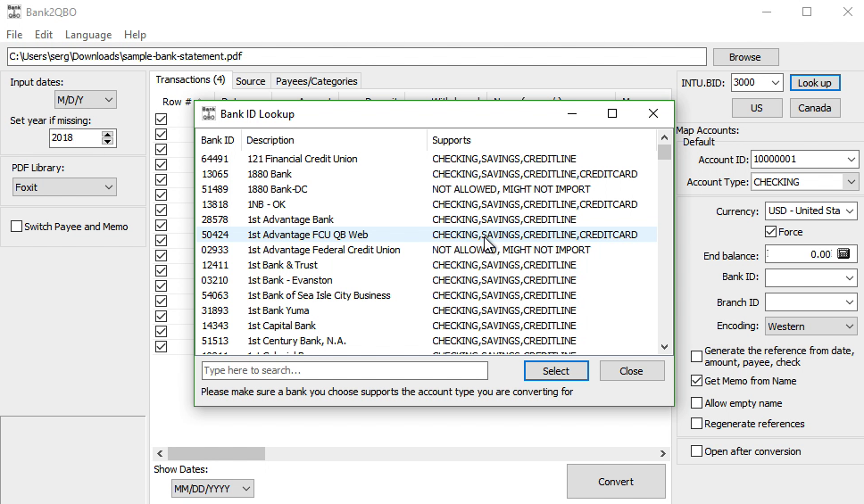The width and height of the screenshot is (864, 504).
Task: Open the Help menu
Action: pos(135,35)
